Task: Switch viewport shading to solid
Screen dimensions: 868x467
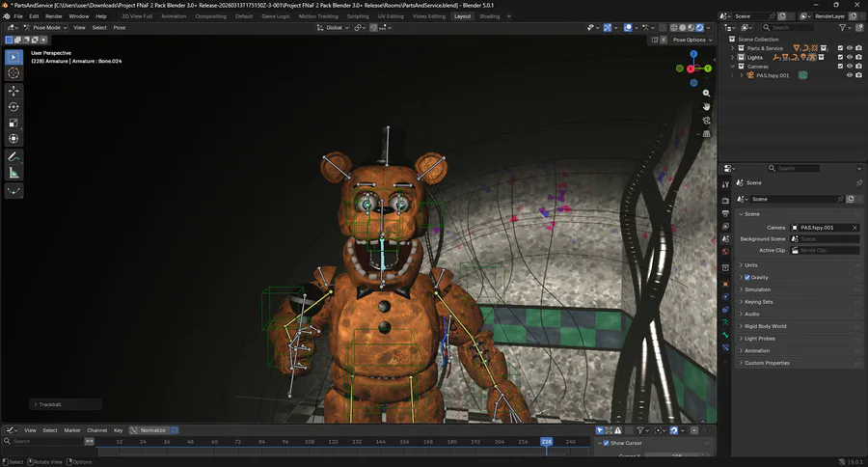Action: [x=683, y=27]
